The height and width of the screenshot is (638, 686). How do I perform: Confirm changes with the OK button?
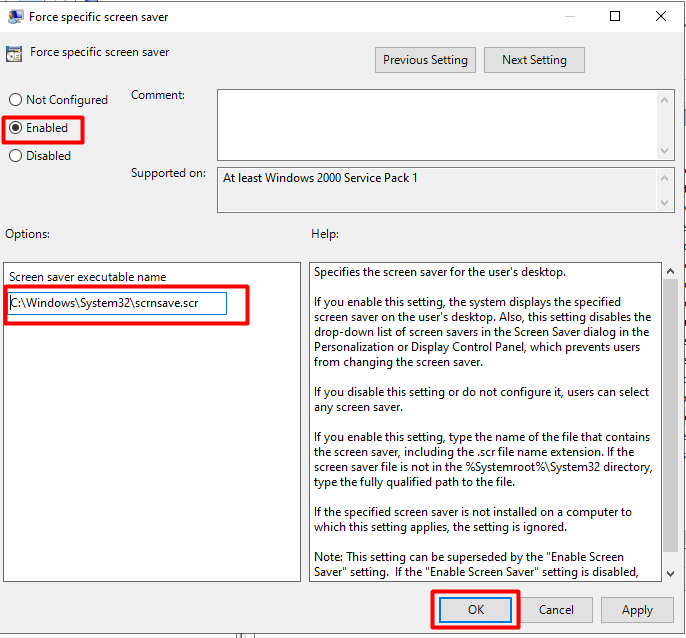click(x=474, y=610)
